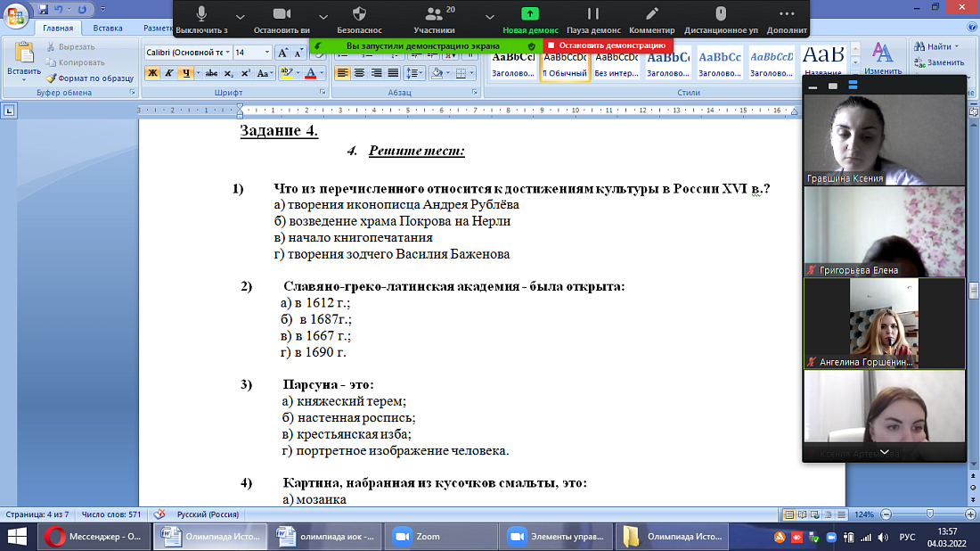Open the Zoom participants list
The width and height of the screenshot is (980, 551).
pyautogui.click(x=435, y=15)
